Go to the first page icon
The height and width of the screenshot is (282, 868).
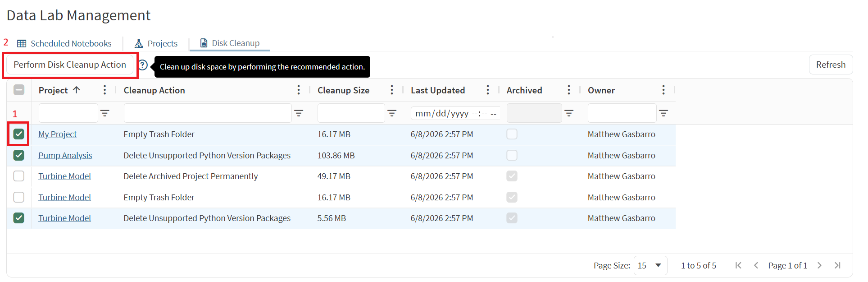point(738,265)
